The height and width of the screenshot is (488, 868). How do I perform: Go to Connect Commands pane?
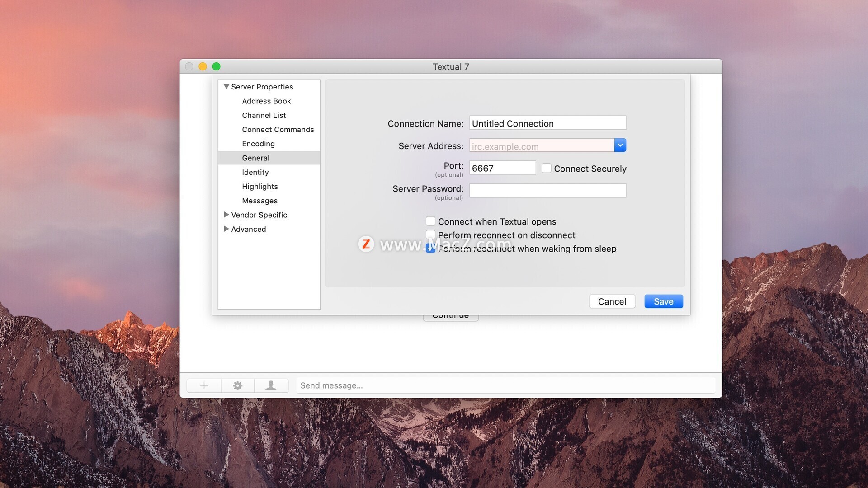[x=269, y=130]
